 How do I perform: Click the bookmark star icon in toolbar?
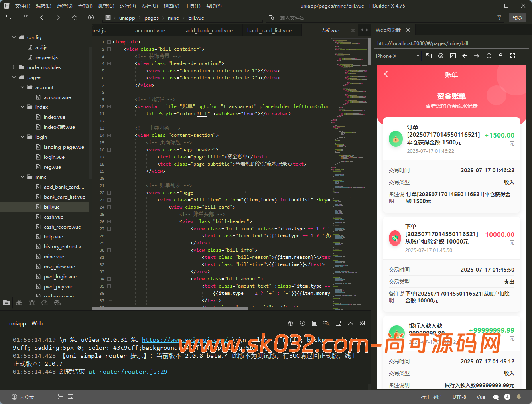click(x=75, y=18)
